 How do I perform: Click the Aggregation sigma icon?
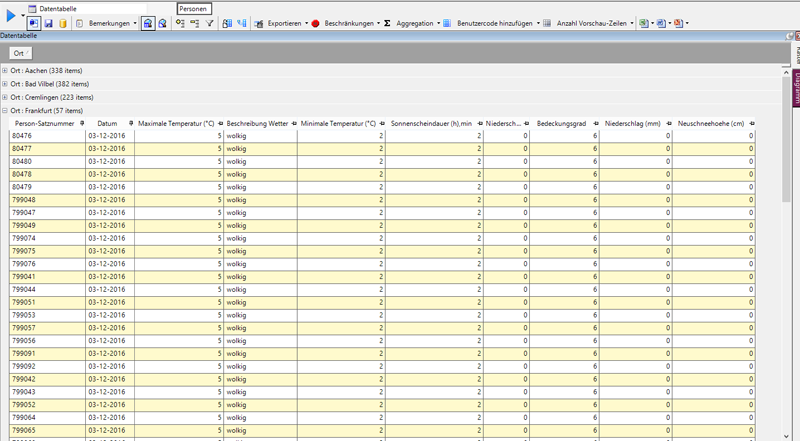click(387, 22)
